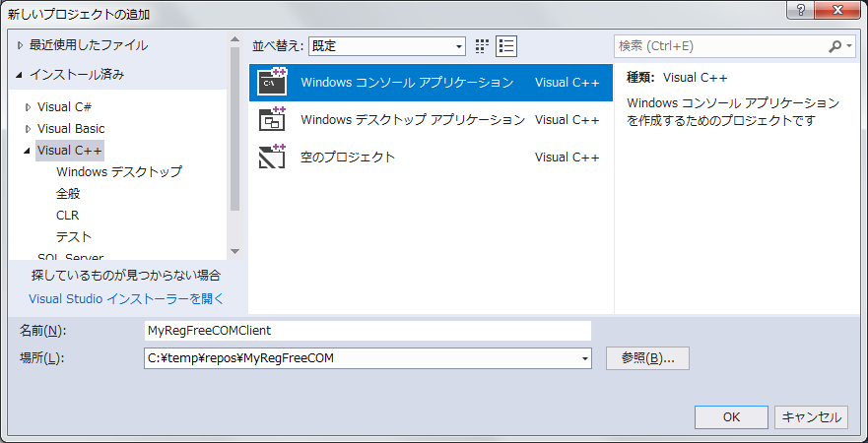Open the sort order (並べ替え) dropdown
Viewport: 868px width, 443px height.
point(387,46)
